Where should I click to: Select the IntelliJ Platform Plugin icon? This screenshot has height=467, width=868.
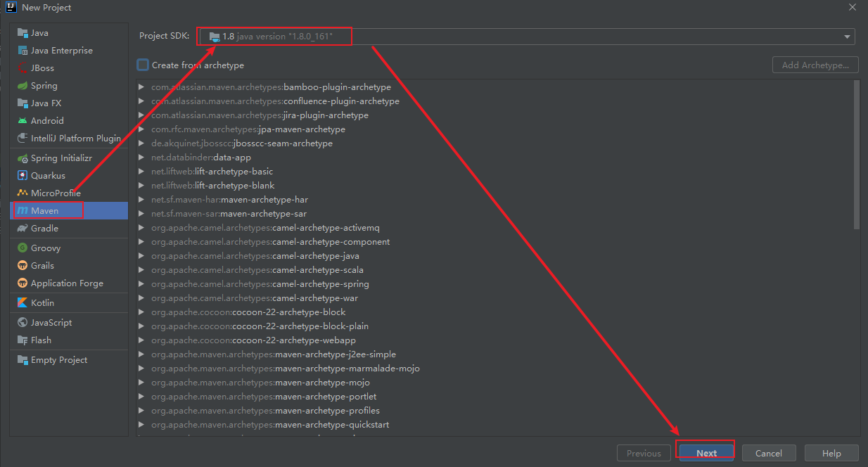point(23,139)
